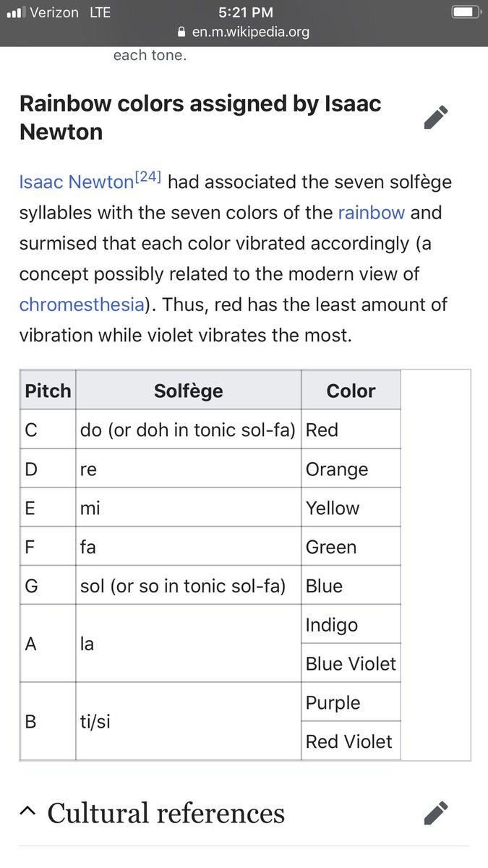Tap the Red Violet table cell
The width and height of the screenshot is (488, 868).
click(x=350, y=741)
